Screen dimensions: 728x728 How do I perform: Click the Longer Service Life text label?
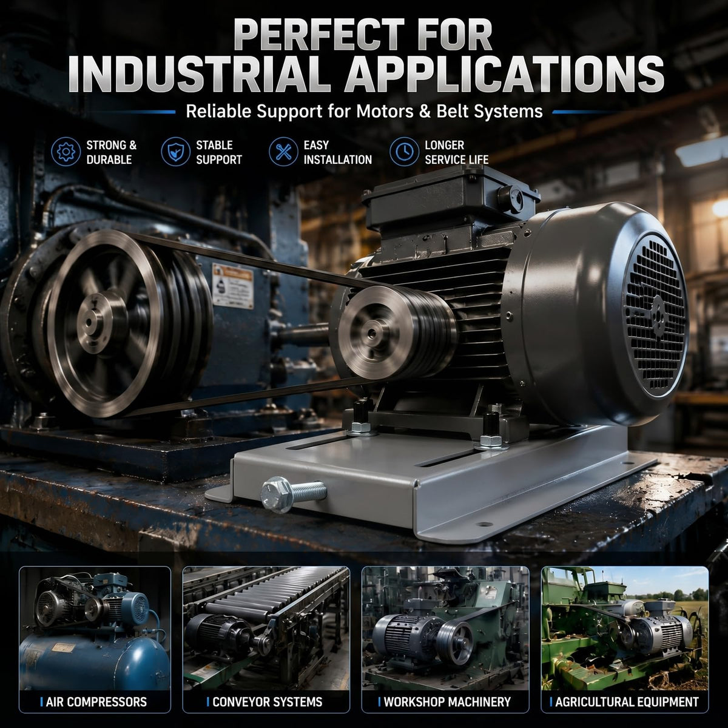(x=456, y=152)
